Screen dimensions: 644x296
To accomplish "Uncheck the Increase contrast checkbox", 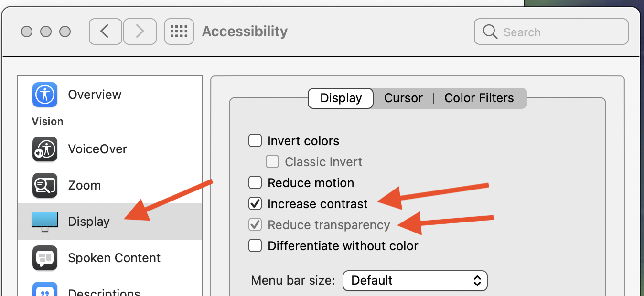I will (256, 204).
